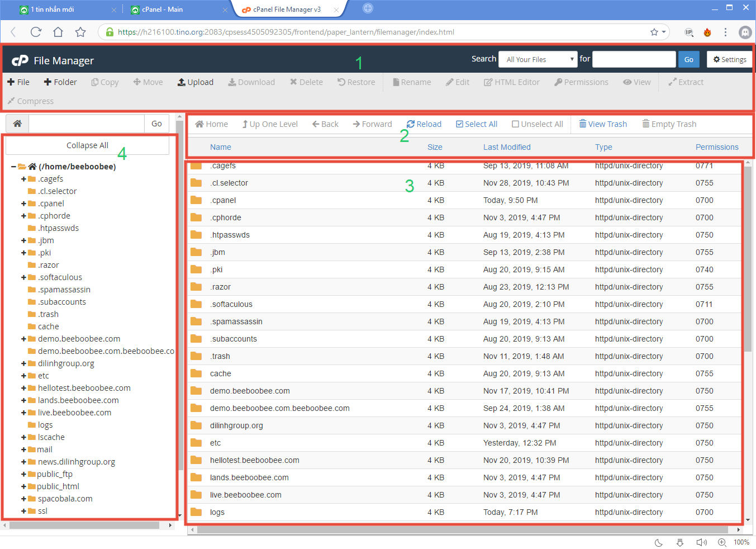Sort by the Permissions column header
The image size is (756, 549).
pos(717,147)
